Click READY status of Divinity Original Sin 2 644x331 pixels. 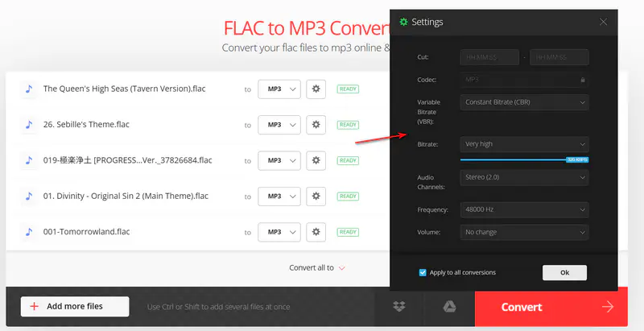tap(348, 197)
